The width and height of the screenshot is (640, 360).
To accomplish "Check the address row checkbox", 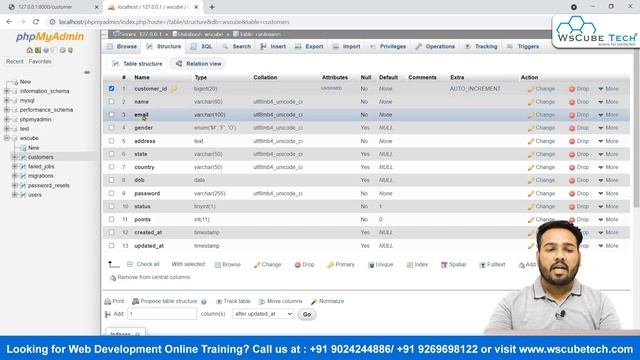I will [x=111, y=140].
